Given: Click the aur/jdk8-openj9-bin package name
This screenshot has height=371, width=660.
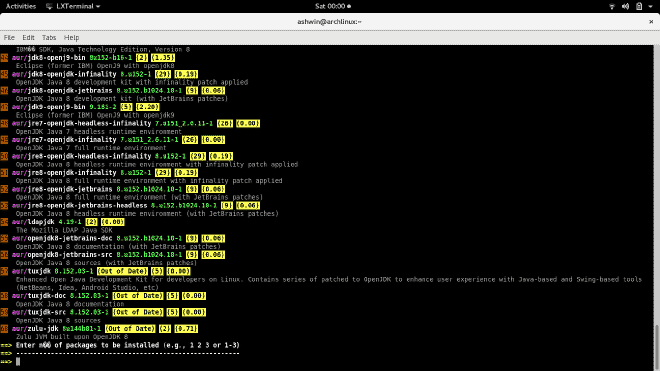Looking at the screenshot, I should pyautogui.click(x=48, y=58).
